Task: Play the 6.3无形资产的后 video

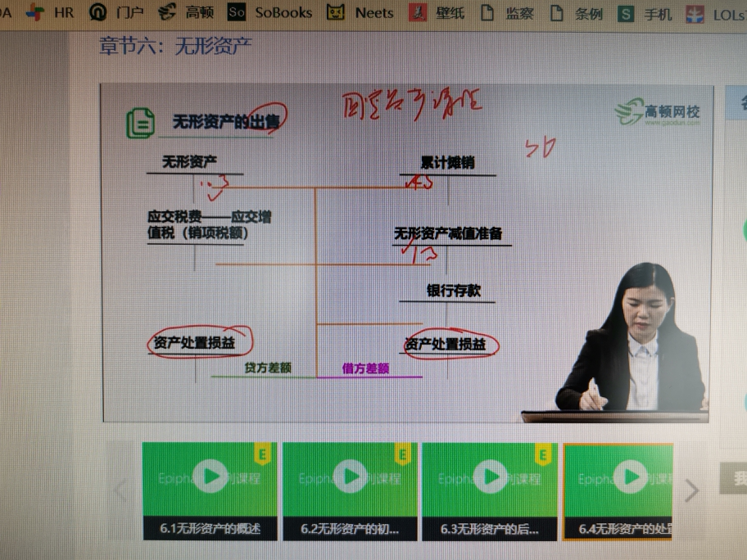Action: pyautogui.click(x=491, y=477)
